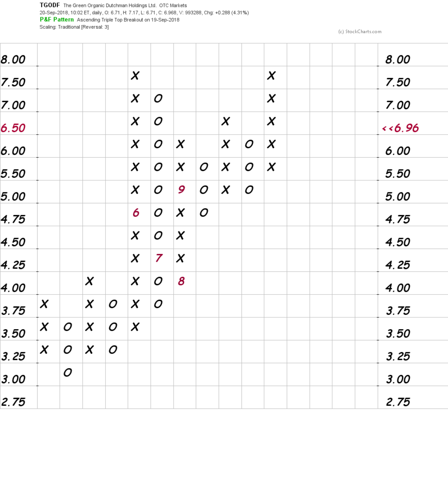Click the OTC Markets exchange label
448x477 pixels.
pos(173,6)
